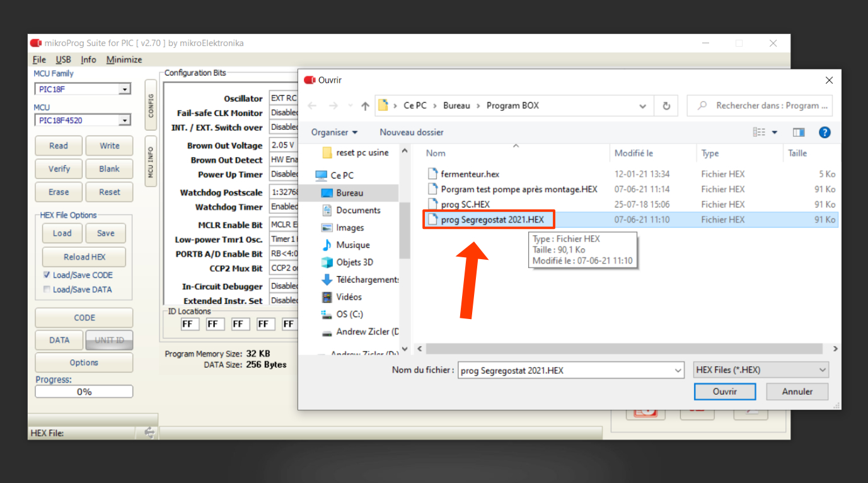This screenshot has height=483, width=868.
Task: Toggle the preview pane icon
Action: point(799,132)
